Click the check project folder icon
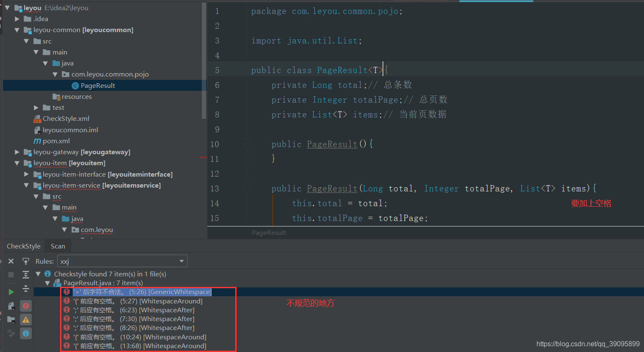644x352 pixels. pyautogui.click(x=11, y=320)
